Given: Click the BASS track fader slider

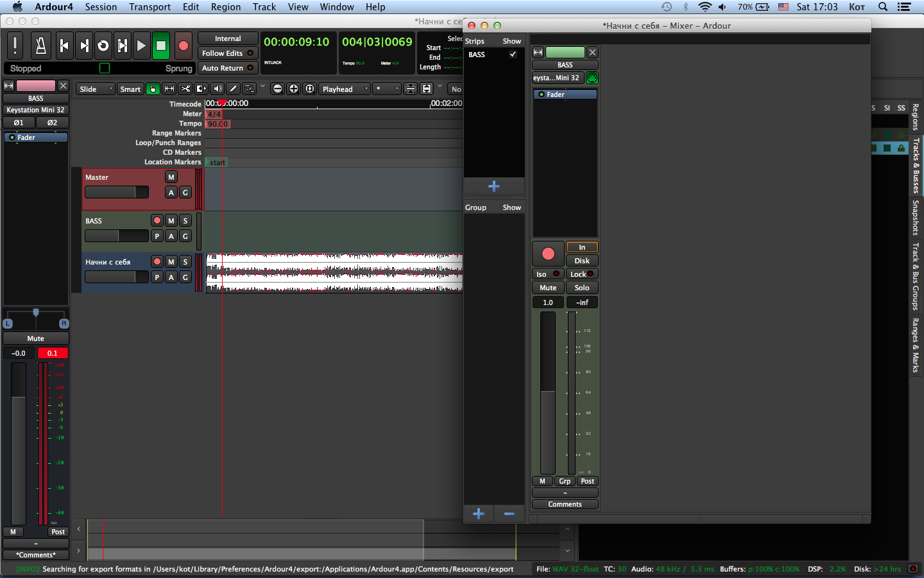Looking at the screenshot, I should [116, 236].
